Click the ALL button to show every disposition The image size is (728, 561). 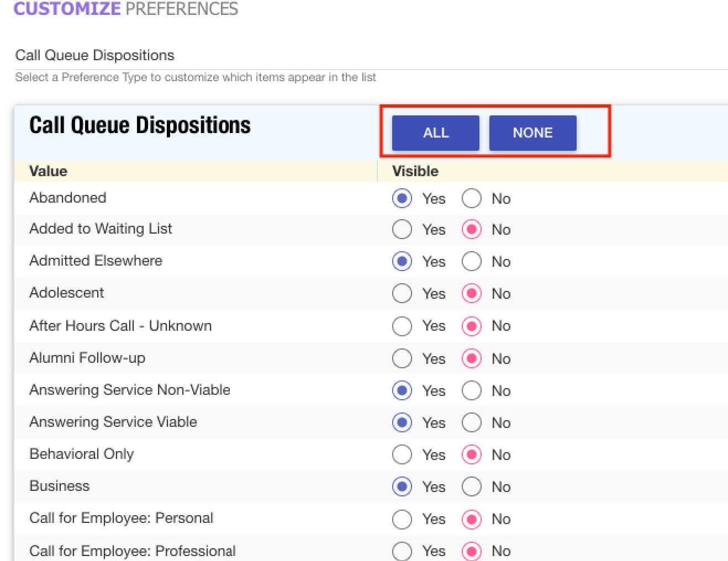[x=435, y=133]
